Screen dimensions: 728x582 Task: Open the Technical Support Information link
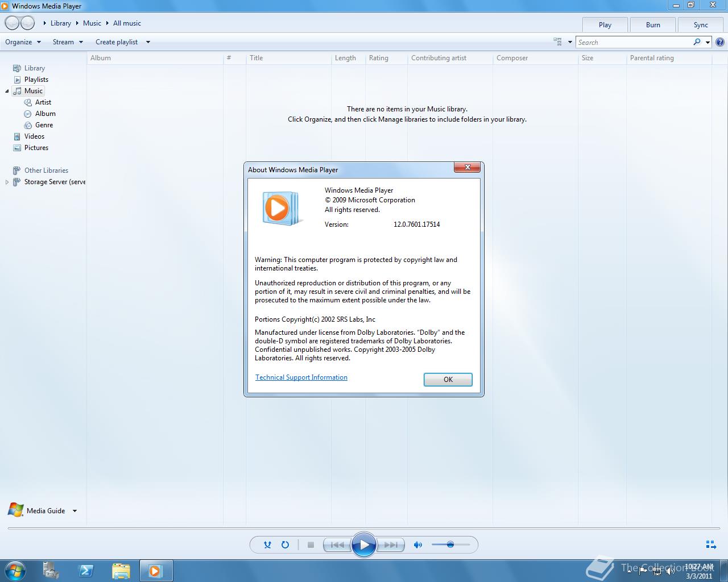coord(301,377)
